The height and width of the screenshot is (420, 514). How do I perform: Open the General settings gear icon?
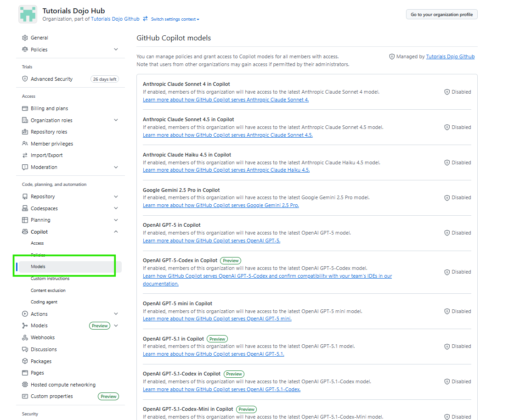[25, 38]
